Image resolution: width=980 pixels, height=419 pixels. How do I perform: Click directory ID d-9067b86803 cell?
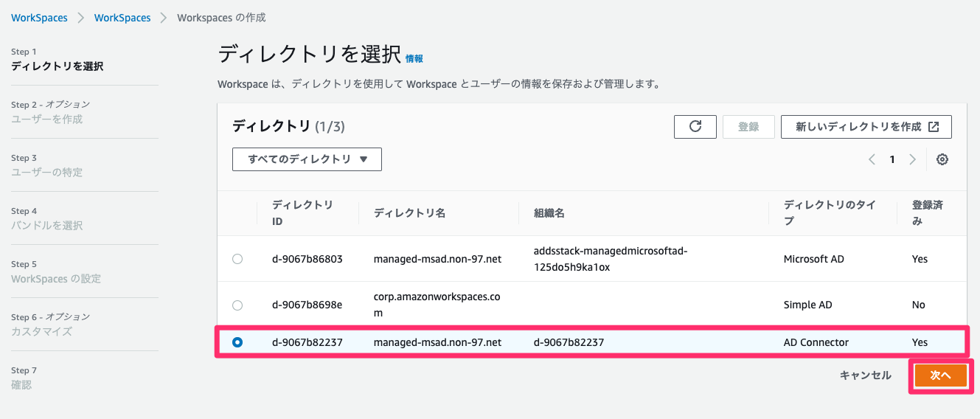coord(307,259)
